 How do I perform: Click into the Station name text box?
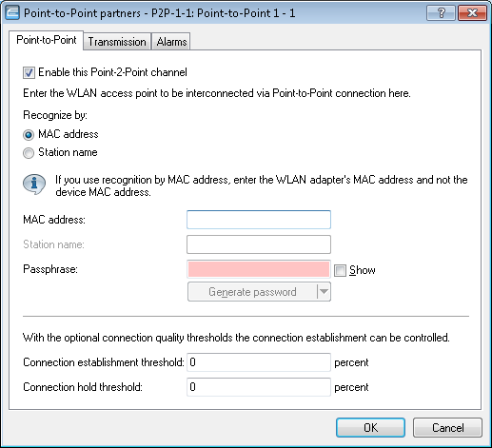259,244
